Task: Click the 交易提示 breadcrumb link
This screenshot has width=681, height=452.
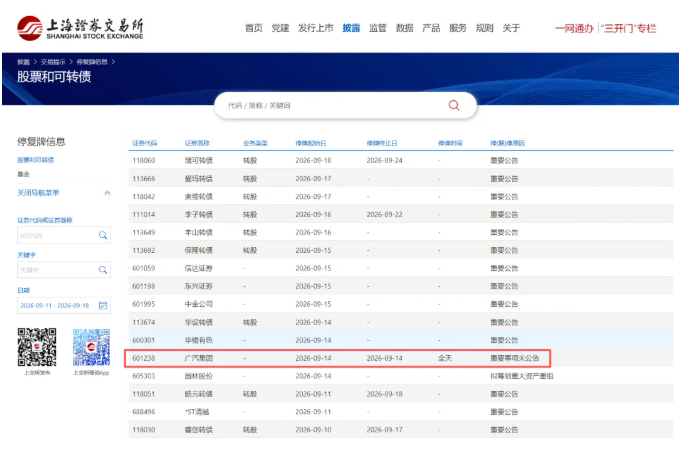Action: (53, 62)
